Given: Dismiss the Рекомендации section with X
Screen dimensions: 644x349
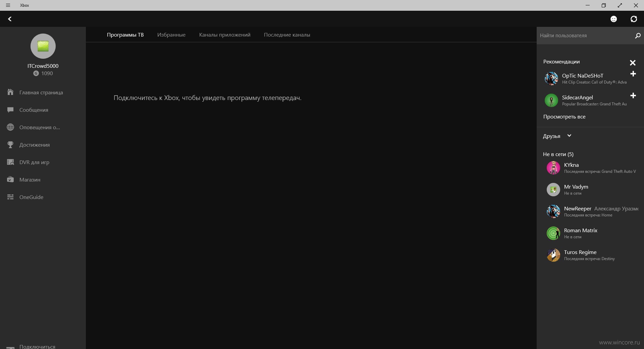Looking at the screenshot, I should point(633,63).
